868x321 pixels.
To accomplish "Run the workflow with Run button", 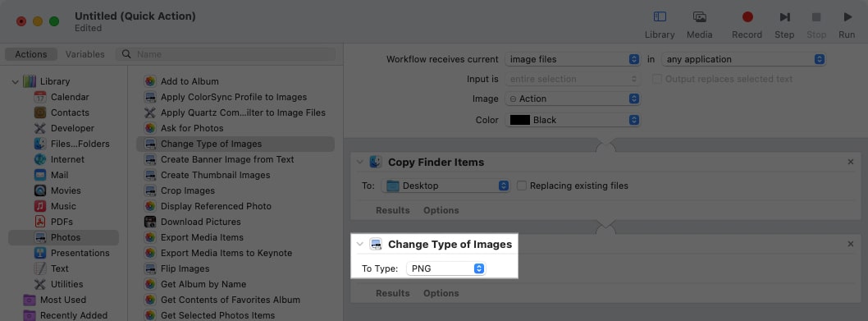I will [x=847, y=16].
